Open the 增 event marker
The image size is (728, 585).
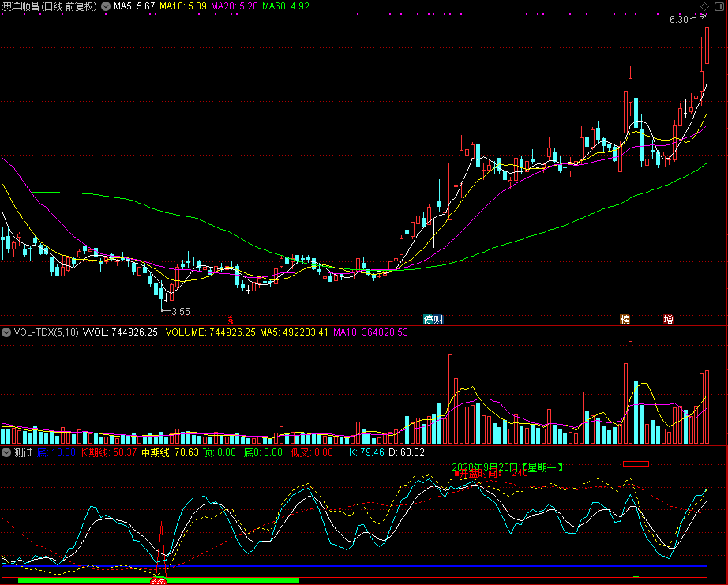click(668, 320)
